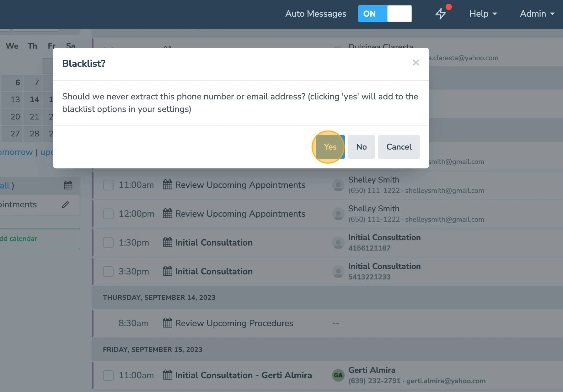Check the box next to 3:30pm Initial Consultation
The image size is (563, 392).
pos(108,272)
